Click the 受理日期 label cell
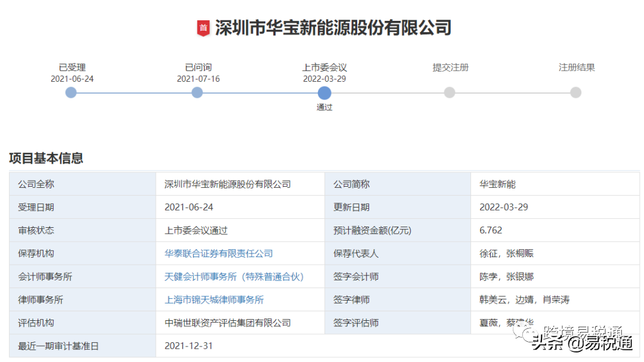The height and width of the screenshot is (362, 644). tap(82, 207)
